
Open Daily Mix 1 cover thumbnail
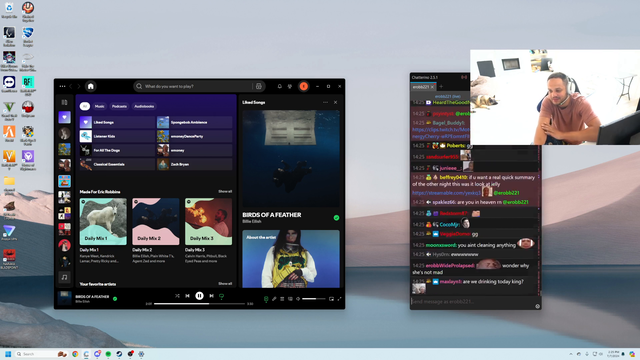coord(103,222)
